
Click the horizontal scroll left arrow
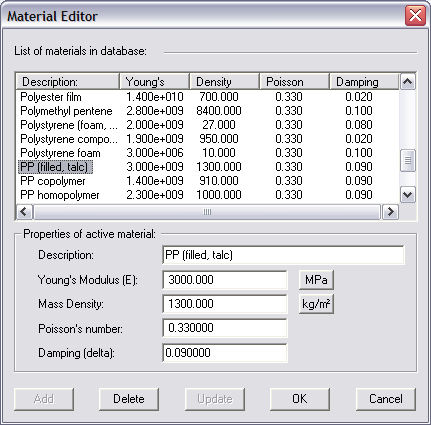tap(24, 211)
